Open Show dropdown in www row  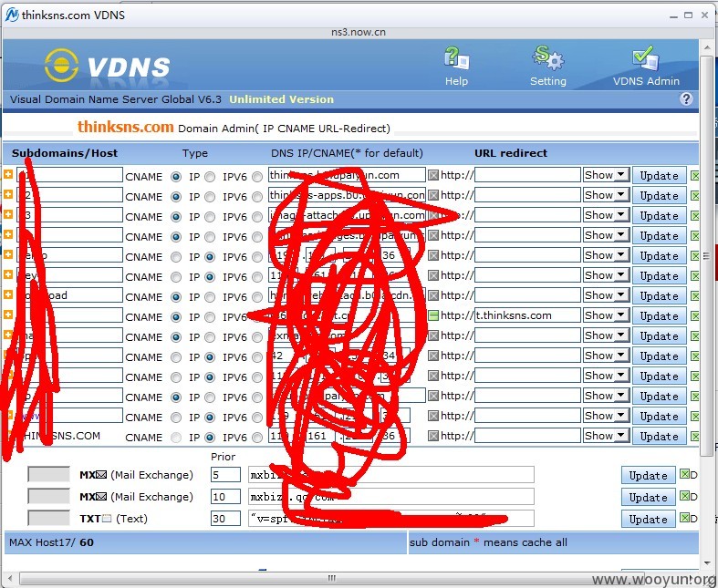point(606,416)
